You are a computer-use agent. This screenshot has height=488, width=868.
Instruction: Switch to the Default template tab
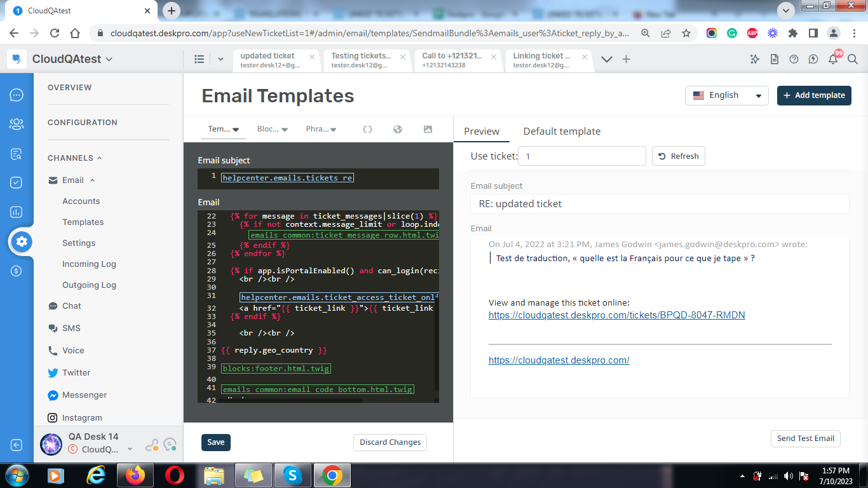(562, 132)
